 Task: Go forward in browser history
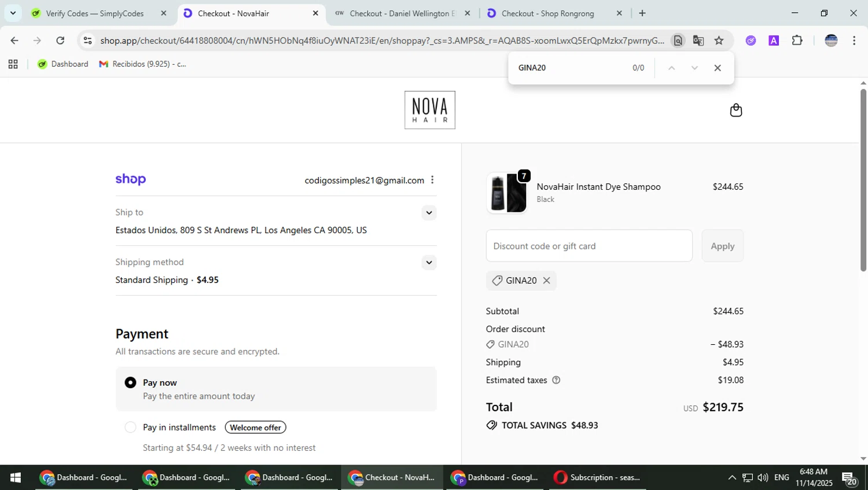tap(37, 40)
